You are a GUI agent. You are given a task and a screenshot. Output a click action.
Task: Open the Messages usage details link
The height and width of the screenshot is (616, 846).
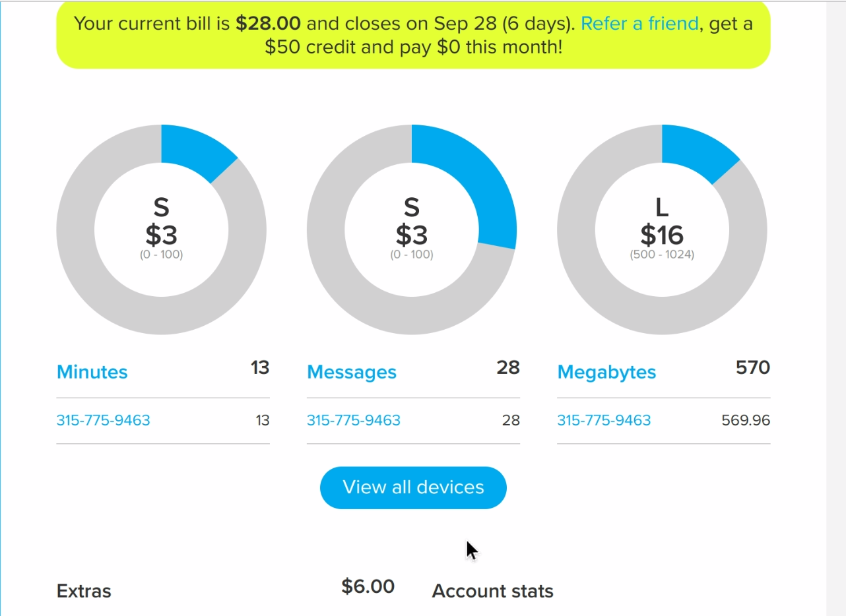click(351, 372)
